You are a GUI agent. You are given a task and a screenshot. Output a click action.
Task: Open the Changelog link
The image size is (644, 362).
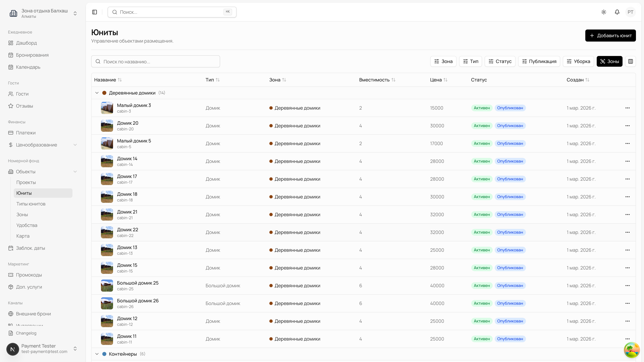click(26, 333)
